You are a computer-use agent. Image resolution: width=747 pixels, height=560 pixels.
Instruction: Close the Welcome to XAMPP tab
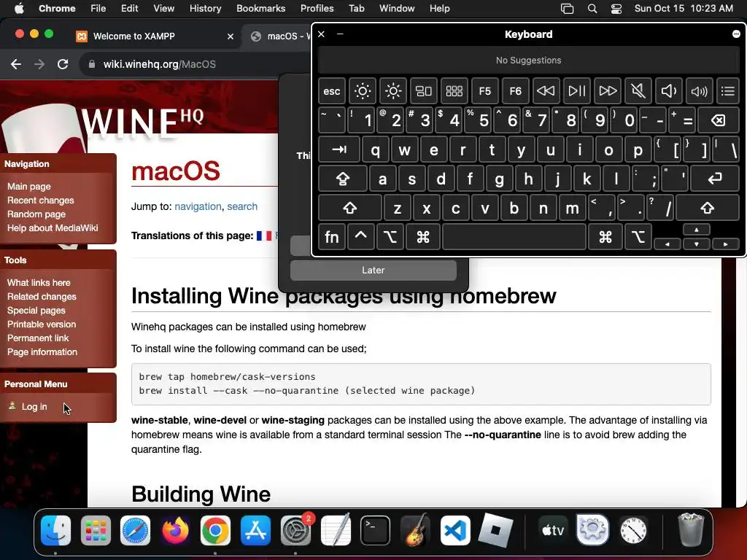coord(231,36)
